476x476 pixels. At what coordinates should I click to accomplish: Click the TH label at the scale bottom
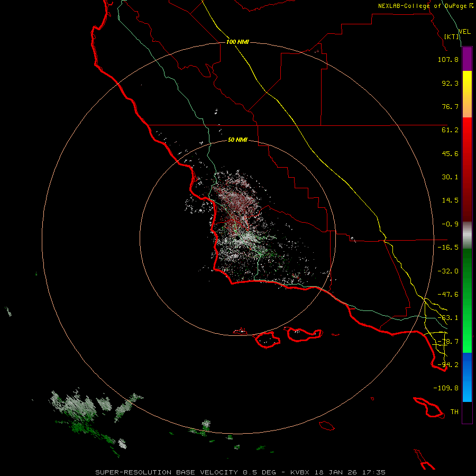(454, 412)
